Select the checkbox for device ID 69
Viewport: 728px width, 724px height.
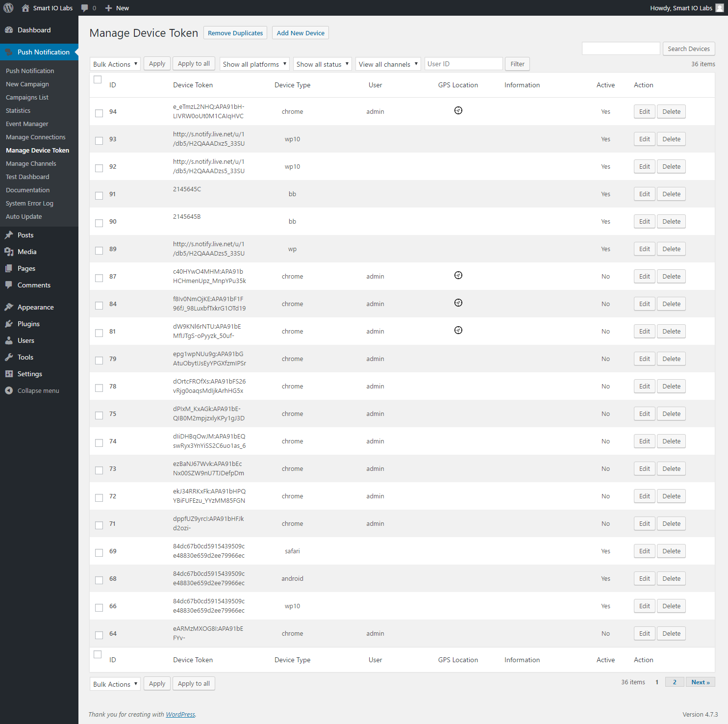[x=99, y=552]
